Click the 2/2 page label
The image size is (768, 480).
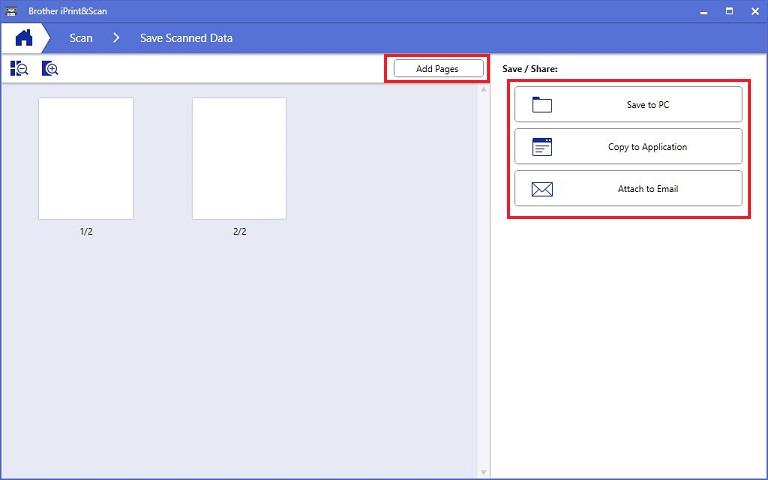pos(240,232)
